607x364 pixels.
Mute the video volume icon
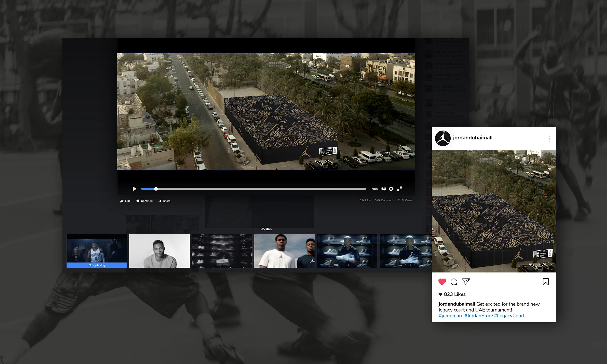tap(383, 189)
